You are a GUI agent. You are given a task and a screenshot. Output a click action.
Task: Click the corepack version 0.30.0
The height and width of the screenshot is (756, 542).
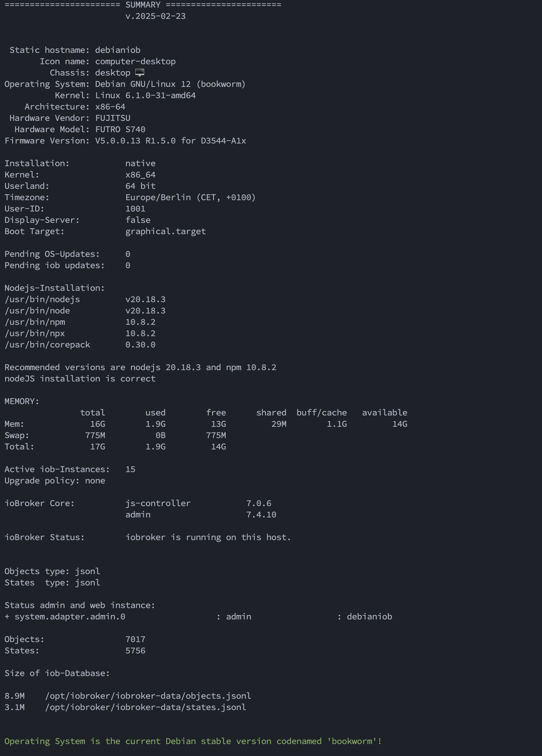[x=140, y=345]
